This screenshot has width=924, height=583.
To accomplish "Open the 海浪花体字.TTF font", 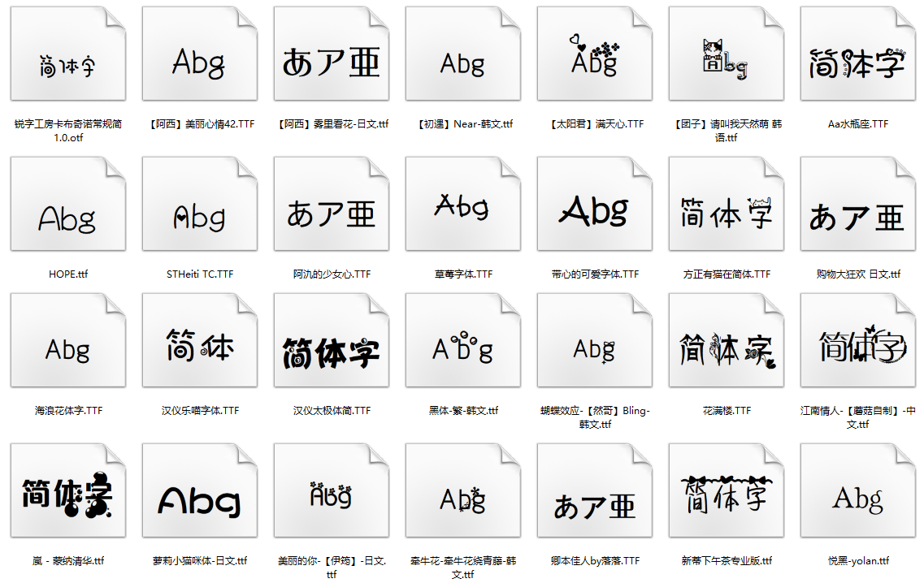I will click(68, 341).
